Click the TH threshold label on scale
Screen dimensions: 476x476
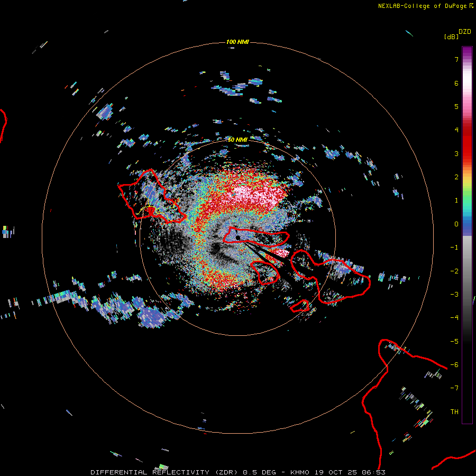pyautogui.click(x=454, y=412)
